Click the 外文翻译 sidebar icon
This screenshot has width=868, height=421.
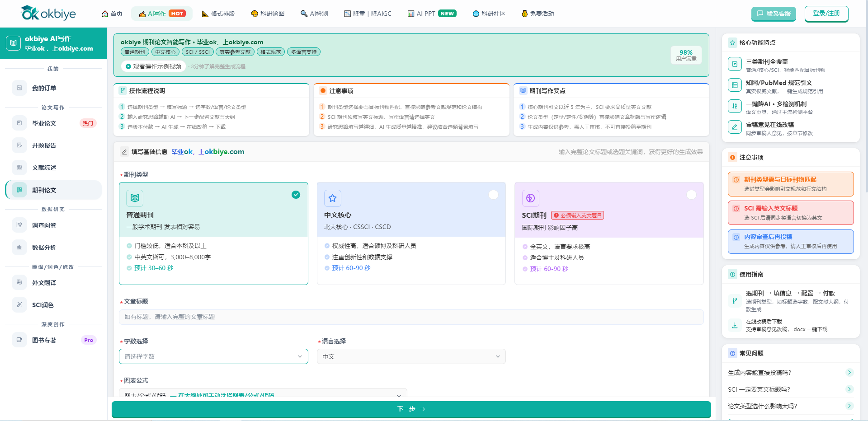(x=19, y=283)
